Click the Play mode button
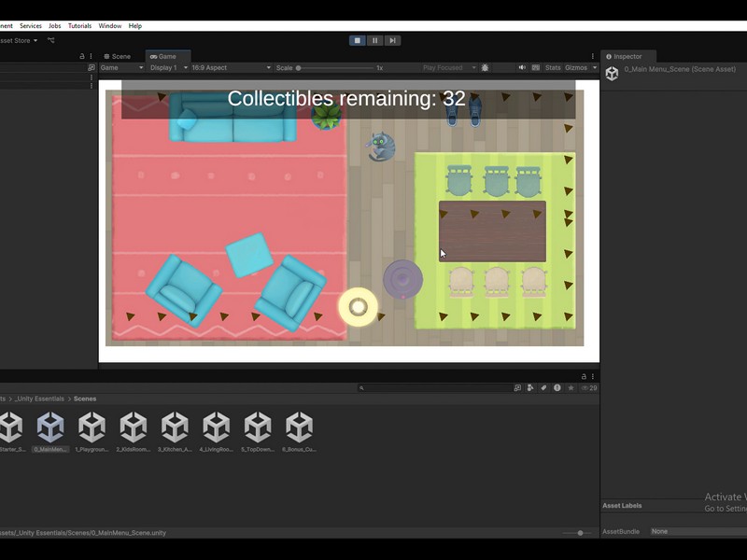The image size is (747, 560). coord(357,40)
